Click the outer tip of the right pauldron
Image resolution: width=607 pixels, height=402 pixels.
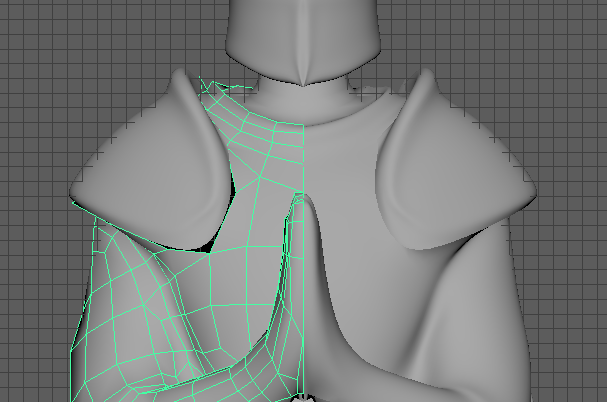[533, 192]
